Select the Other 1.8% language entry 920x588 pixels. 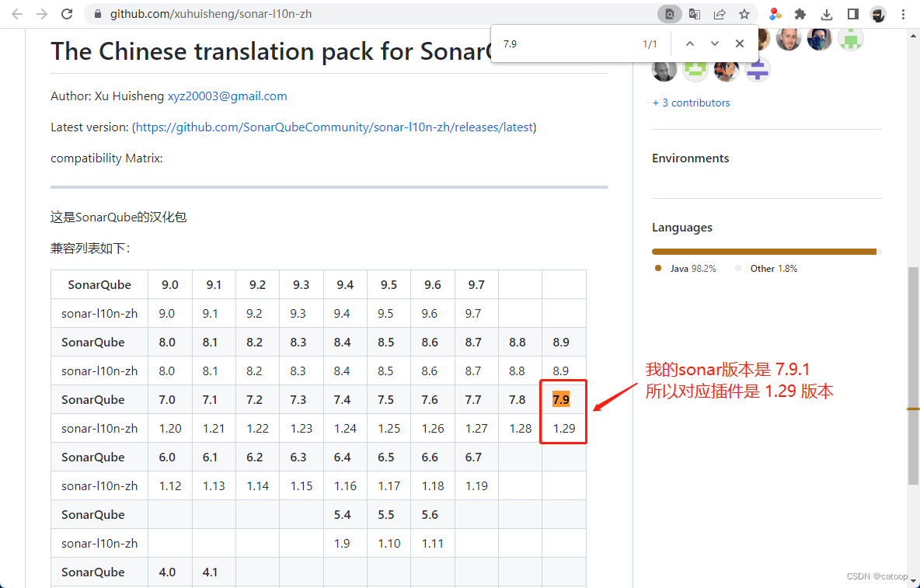click(x=765, y=269)
